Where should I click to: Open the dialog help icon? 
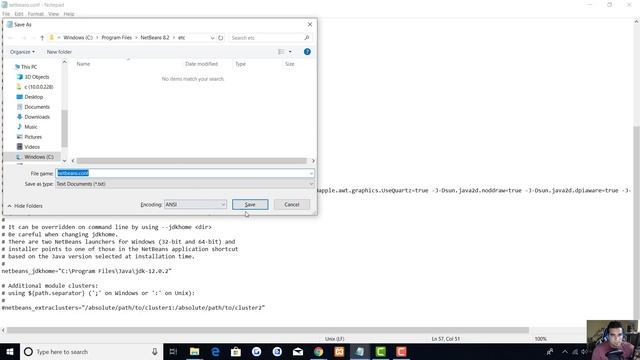pos(307,52)
